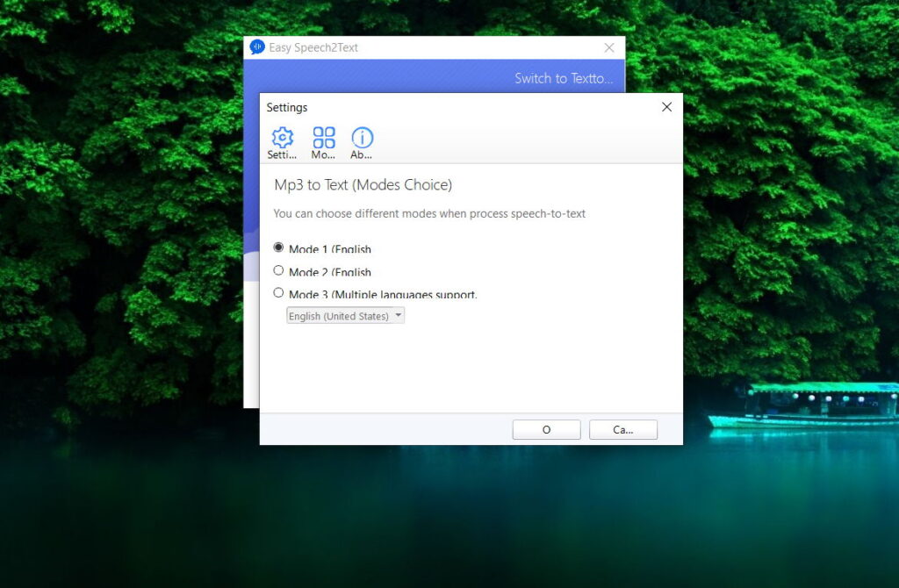Close the Settings dialog with X
Image resolution: width=899 pixels, height=588 pixels.
(666, 107)
